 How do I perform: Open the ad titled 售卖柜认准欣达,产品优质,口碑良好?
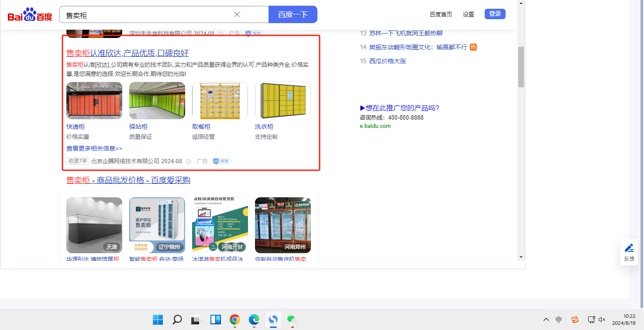(x=127, y=53)
